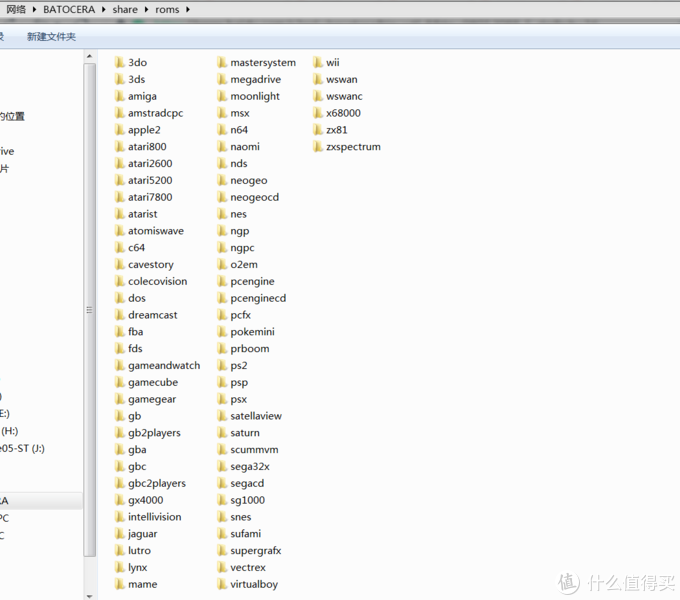The image size is (680, 600).
Task: Expand the dropdown arrow after 网络
Action: (34, 9)
